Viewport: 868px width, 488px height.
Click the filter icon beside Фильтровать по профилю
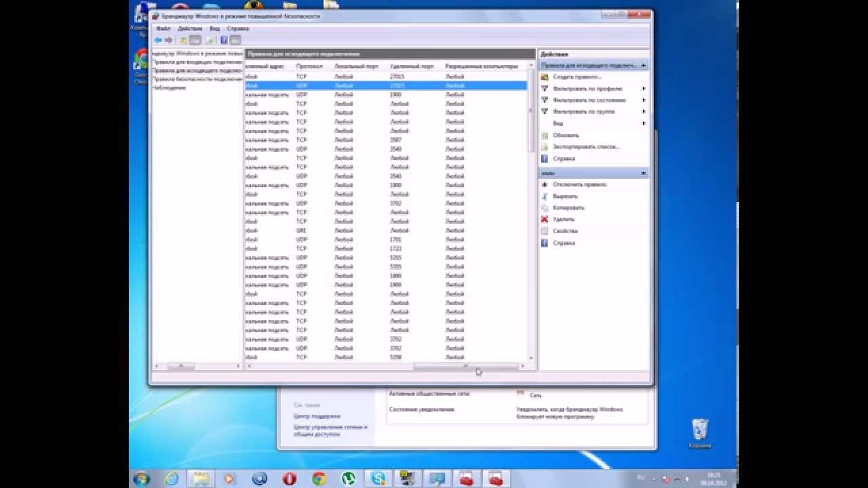545,88
